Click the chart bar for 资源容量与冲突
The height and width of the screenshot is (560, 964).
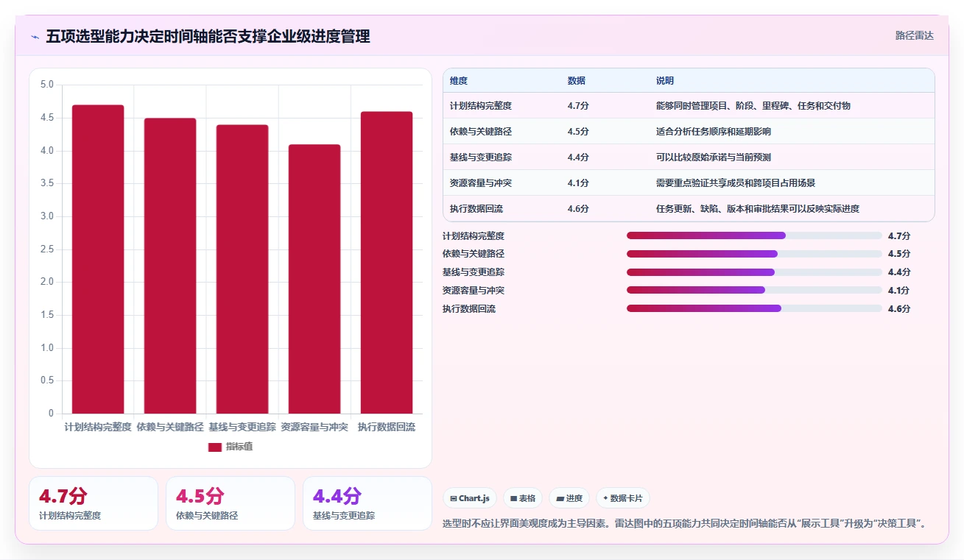pos(314,279)
